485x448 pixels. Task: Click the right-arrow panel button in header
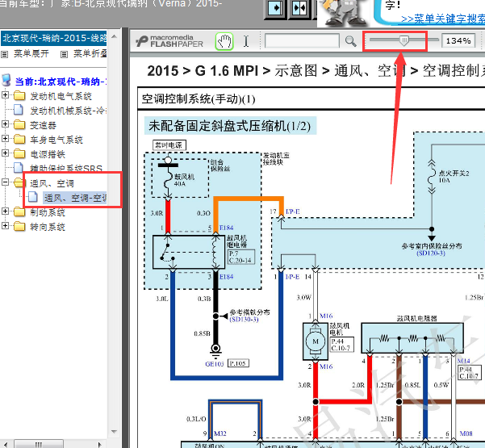(x=275, y=8)
